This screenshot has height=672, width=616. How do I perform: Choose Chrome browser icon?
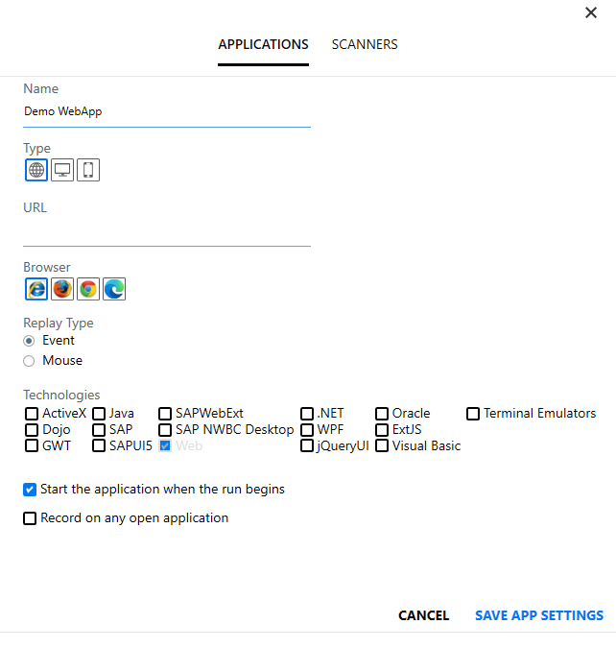pos(88,289)
